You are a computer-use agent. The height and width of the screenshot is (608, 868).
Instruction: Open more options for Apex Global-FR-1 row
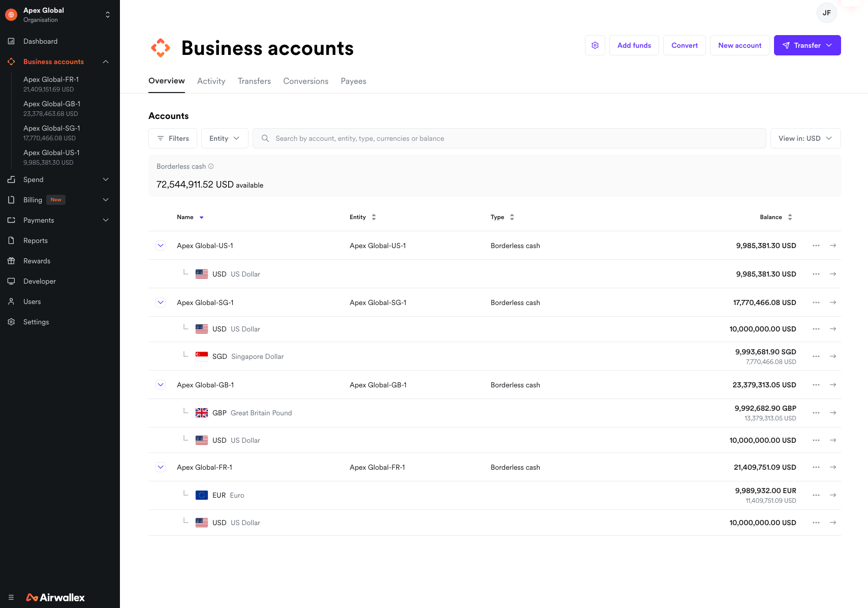pyautogui.click(x=816, y=467)
